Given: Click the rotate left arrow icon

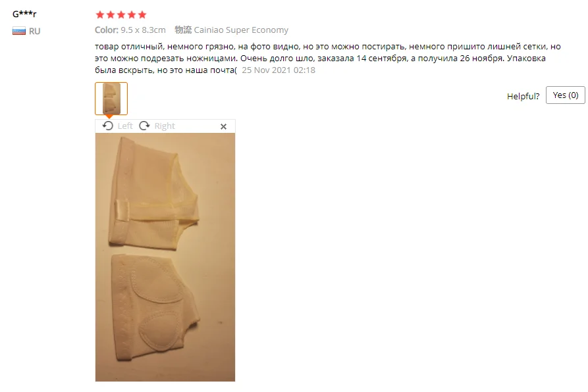Looking at the screenshot, I should pos(107,126).
